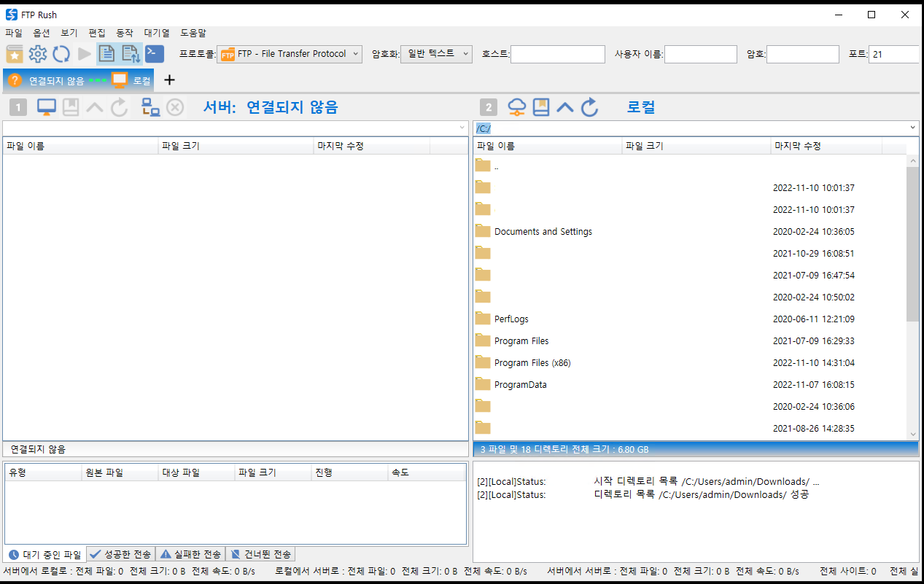Open the 보기 menu
The image size is (924, 584).
(69, 33)
